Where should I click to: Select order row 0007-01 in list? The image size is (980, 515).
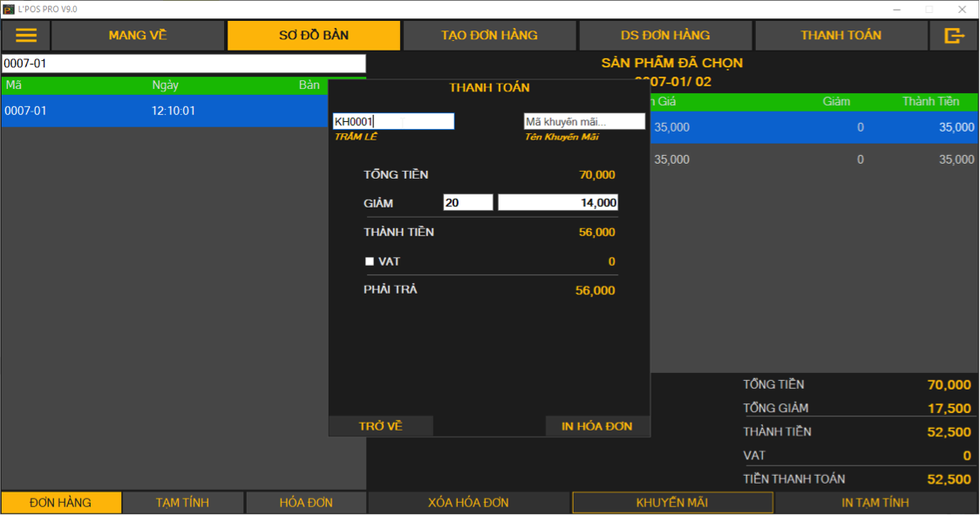click(164, 112)
